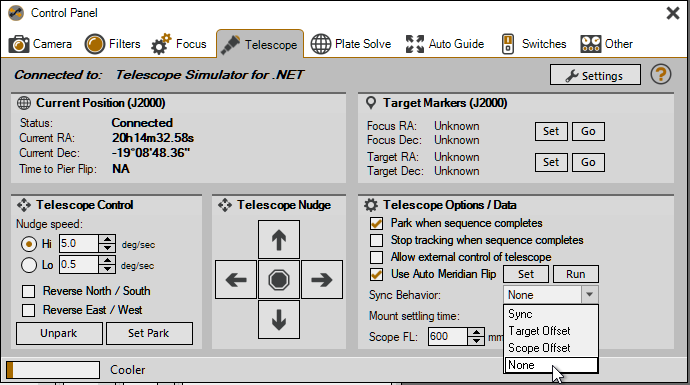The width and height of the screenshot is (690, 385).
Task: Choose Scope Offset sync behavior
Action: pyautogui.click(x=551, y=348)
